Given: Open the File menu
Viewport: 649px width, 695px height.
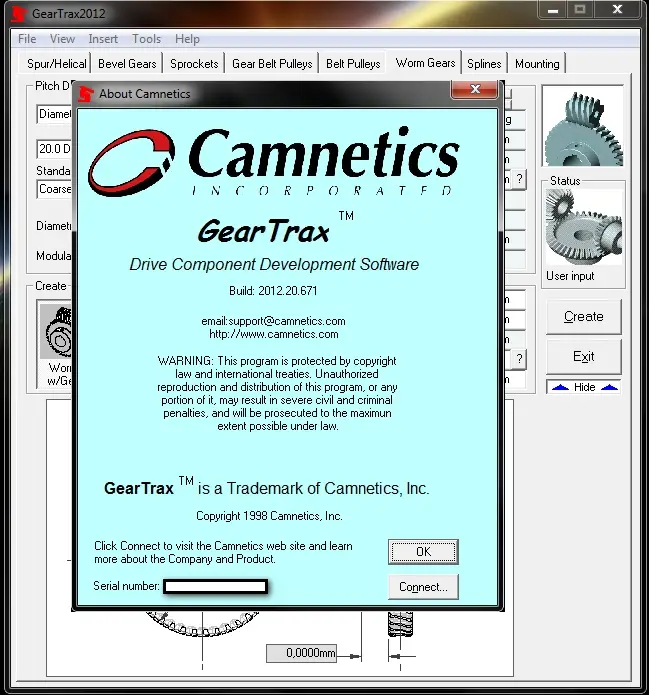Looking at the screenshot, I should pyautogui.click(x=27, y=39).
